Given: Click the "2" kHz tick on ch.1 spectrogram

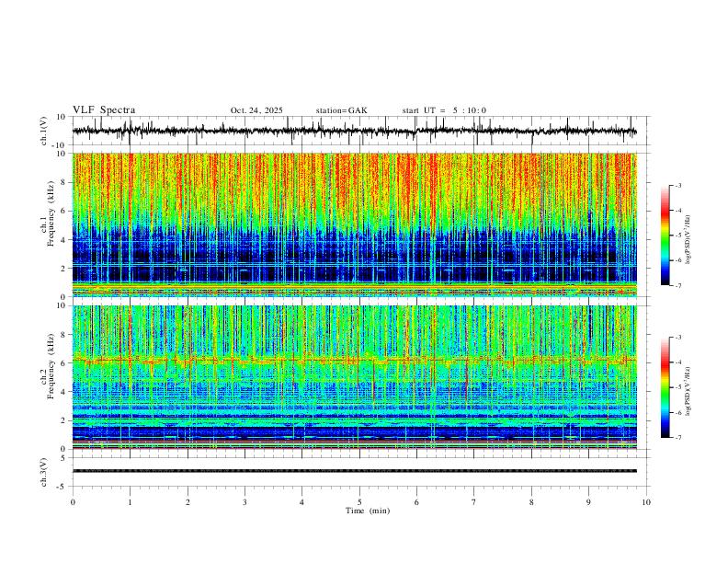Looking at the screenshot, I should click(63, 268).
